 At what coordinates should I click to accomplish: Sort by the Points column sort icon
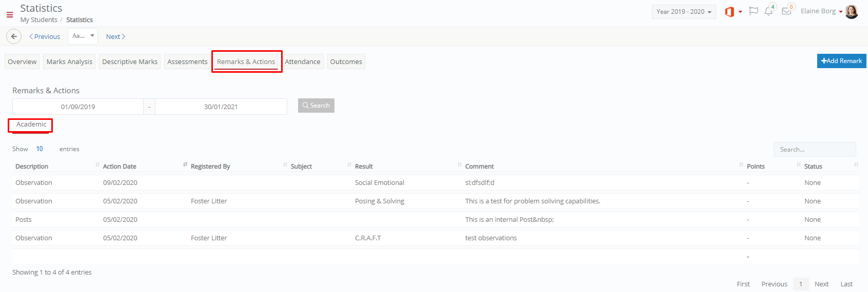click(x=799, y=164)
